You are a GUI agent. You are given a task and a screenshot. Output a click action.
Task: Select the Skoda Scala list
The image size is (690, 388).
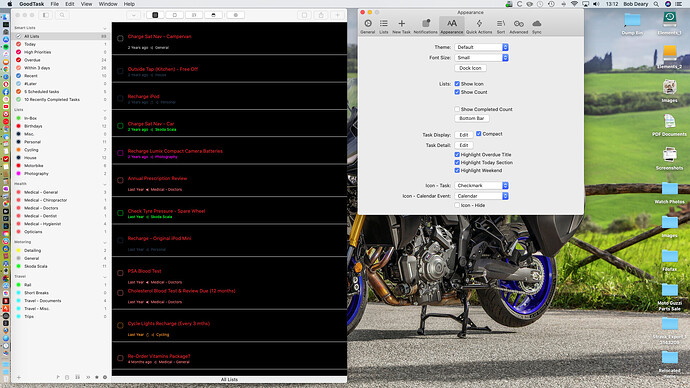61,266
